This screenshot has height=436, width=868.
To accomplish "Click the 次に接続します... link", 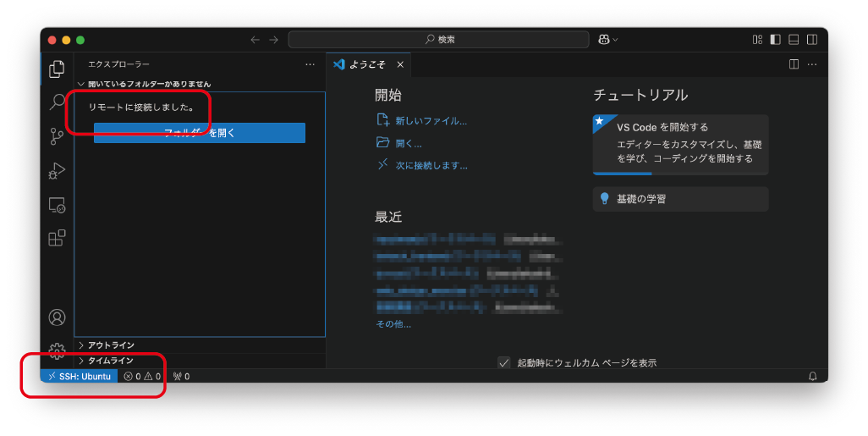I will click(422, 166).
